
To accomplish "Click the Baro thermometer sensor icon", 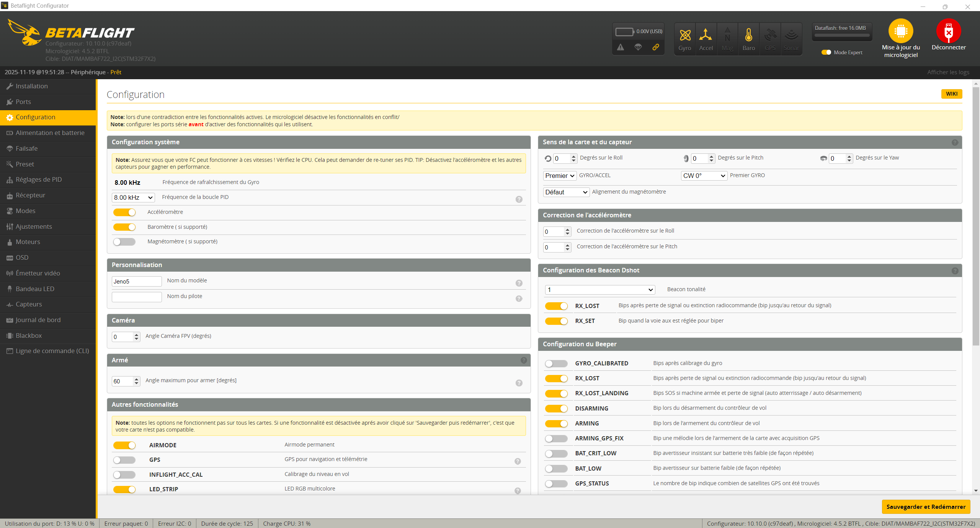I will pyautogui.click(x=748, y=36).
